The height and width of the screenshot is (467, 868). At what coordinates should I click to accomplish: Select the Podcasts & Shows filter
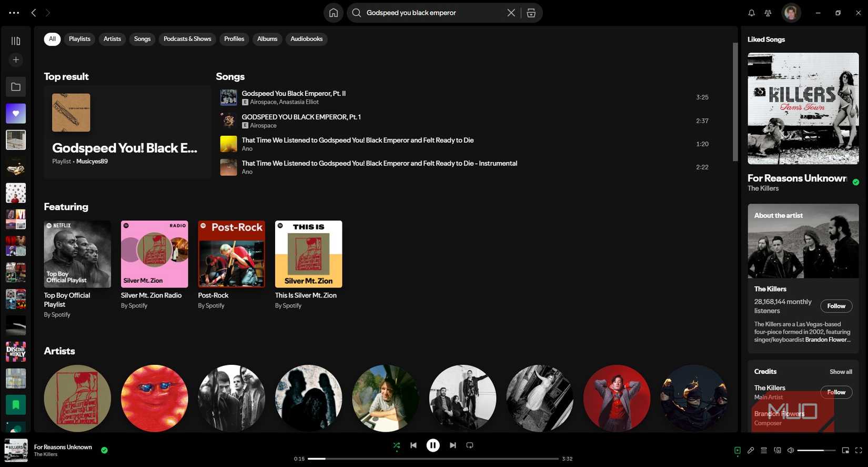187,39
